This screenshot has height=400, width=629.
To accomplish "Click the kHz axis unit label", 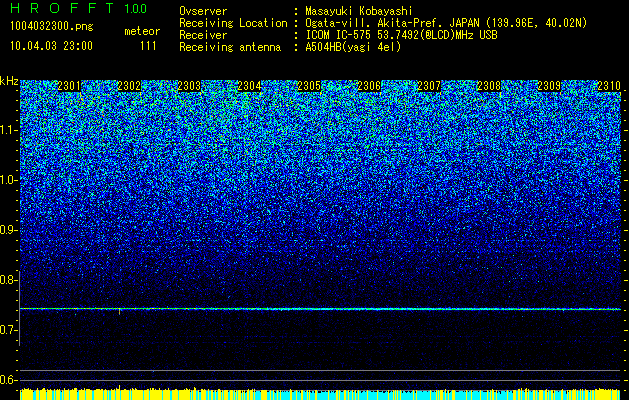I will point(9,81).
